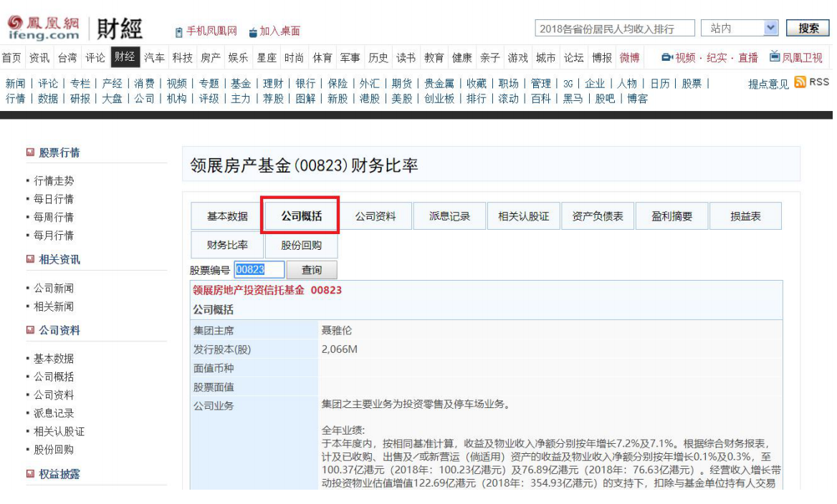Select the phone icon beside 手机凤凰网
The height and width of the screenshot is (504, 837).
[179, 32]
